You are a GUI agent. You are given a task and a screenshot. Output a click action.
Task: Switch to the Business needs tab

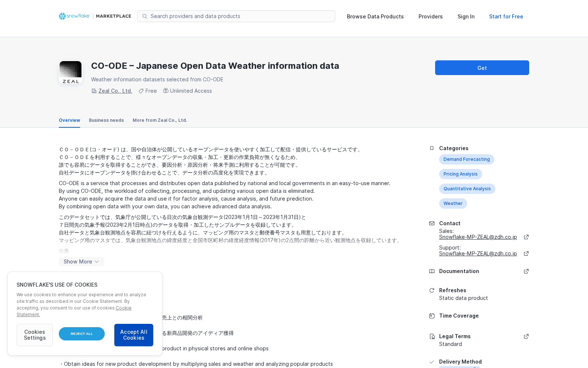pyautogui.click(x=106, y=120)
